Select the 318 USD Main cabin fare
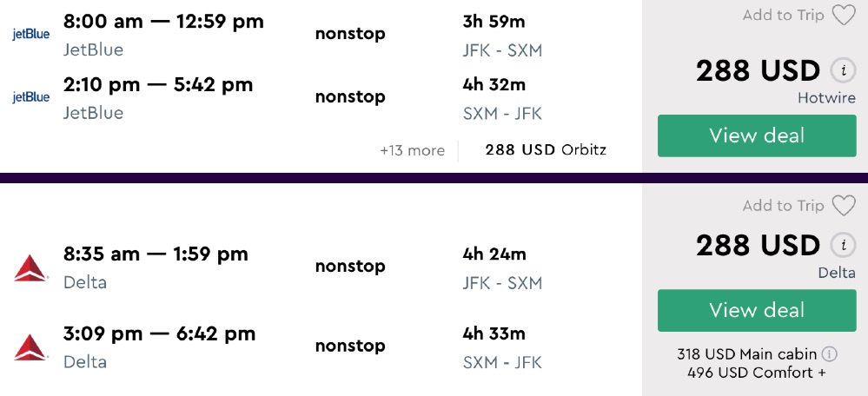This screenshot has width=868, height=396. pyautogui.click(x=748, y=354)
